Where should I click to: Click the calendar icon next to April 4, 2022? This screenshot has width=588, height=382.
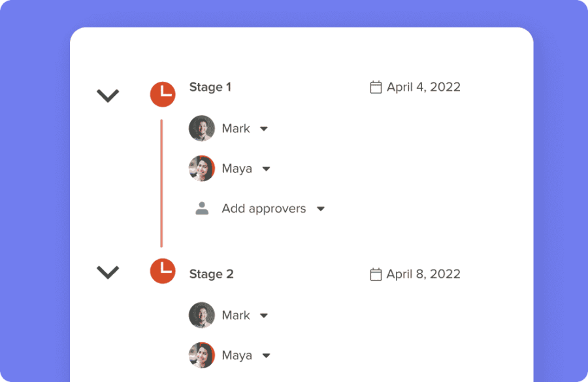click(x=376, y=86)
